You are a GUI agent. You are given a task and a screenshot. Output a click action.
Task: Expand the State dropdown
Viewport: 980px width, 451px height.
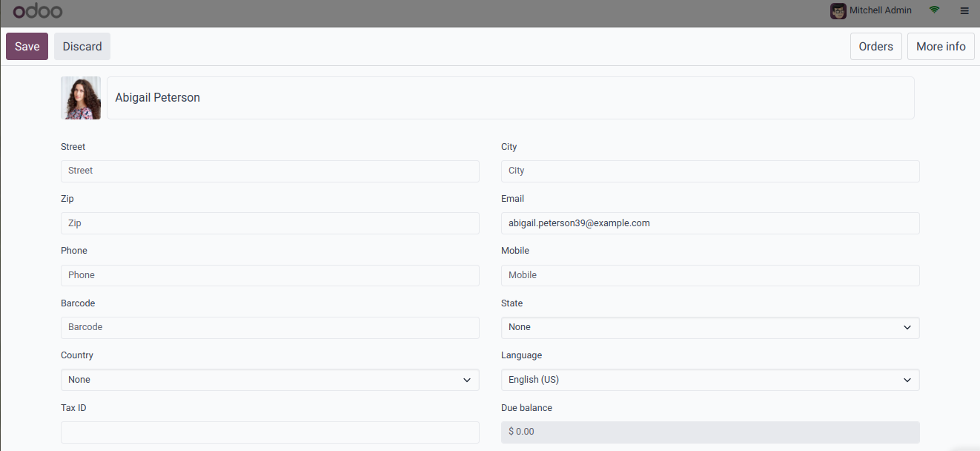pyautogui.click(x=710, y=327)
